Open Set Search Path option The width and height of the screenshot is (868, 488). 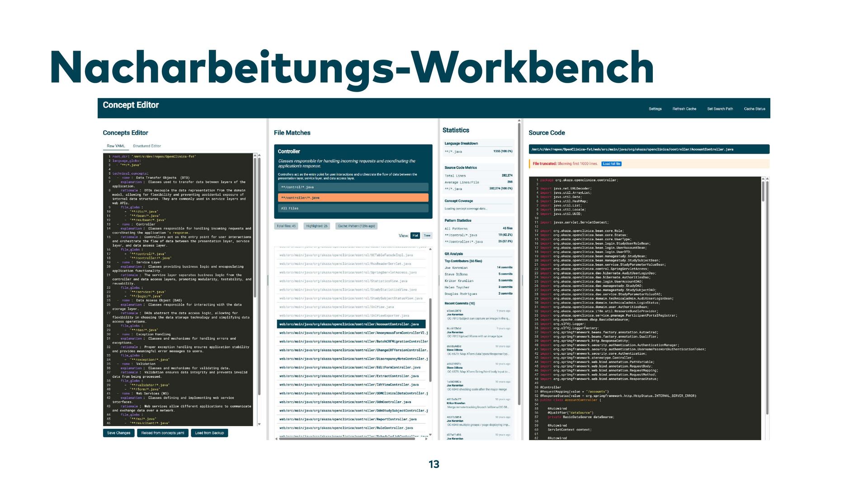click(720, 109)
